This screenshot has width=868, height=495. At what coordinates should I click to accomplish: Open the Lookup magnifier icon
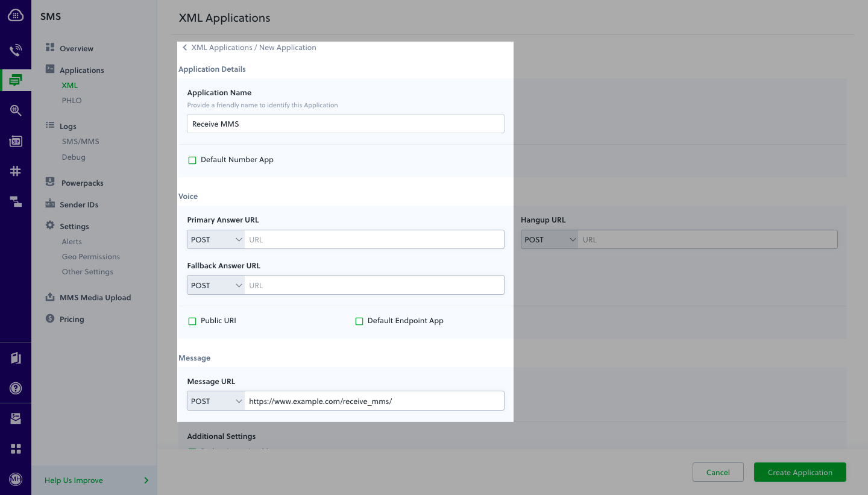click(15, 111)
